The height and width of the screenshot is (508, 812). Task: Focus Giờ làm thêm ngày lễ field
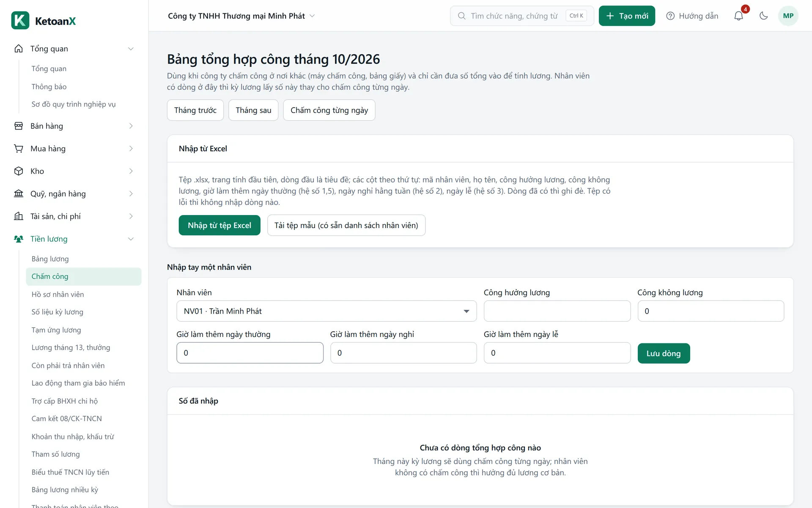(557, 353)
